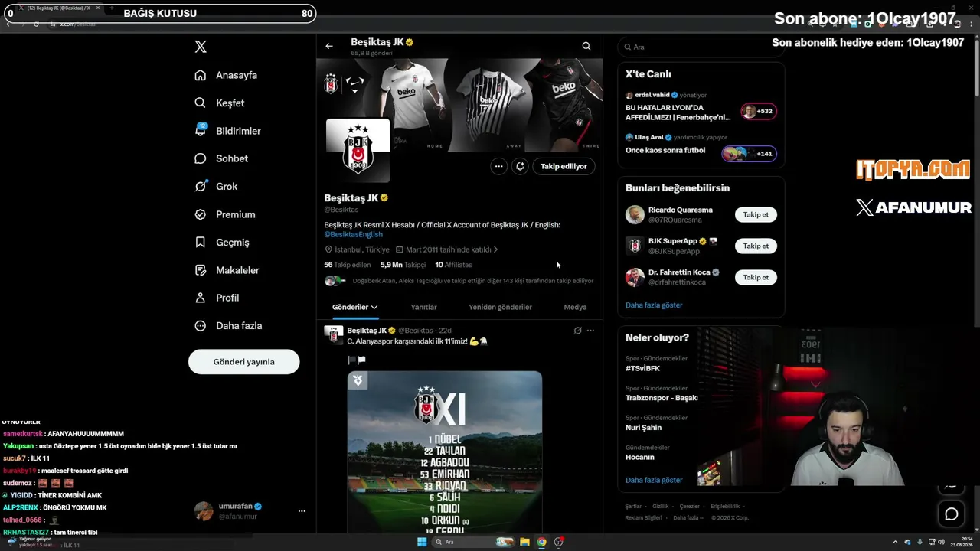
Task: Follow Ricardo Quaresma with Takip et
Action: point(756,214)
